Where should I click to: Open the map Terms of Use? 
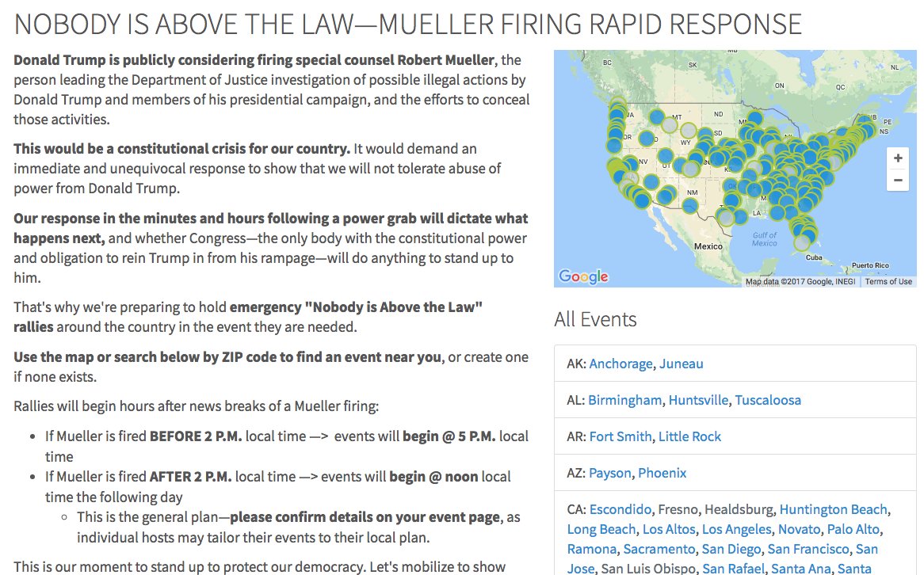tap(888, 282)
